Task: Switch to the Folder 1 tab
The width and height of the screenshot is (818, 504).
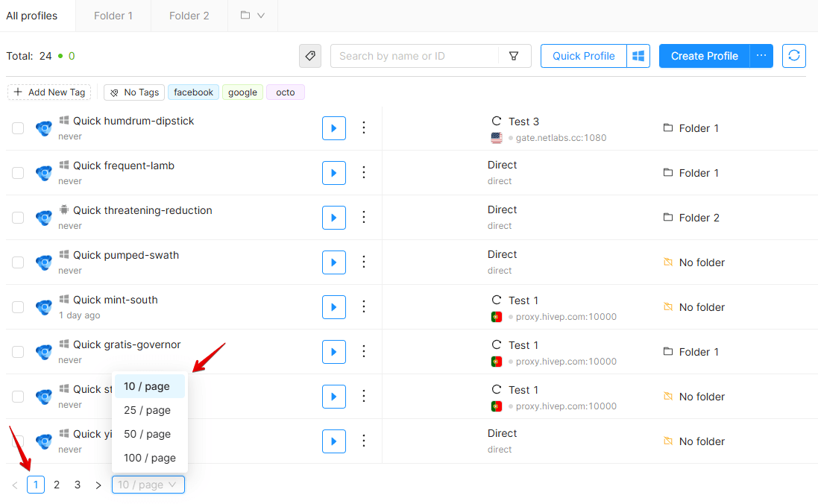Action: (113, 16)
